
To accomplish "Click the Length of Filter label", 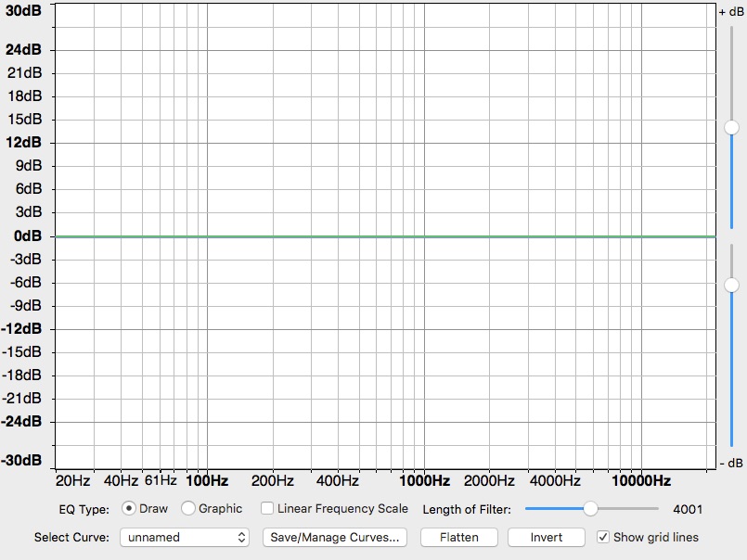I will 467,510.
